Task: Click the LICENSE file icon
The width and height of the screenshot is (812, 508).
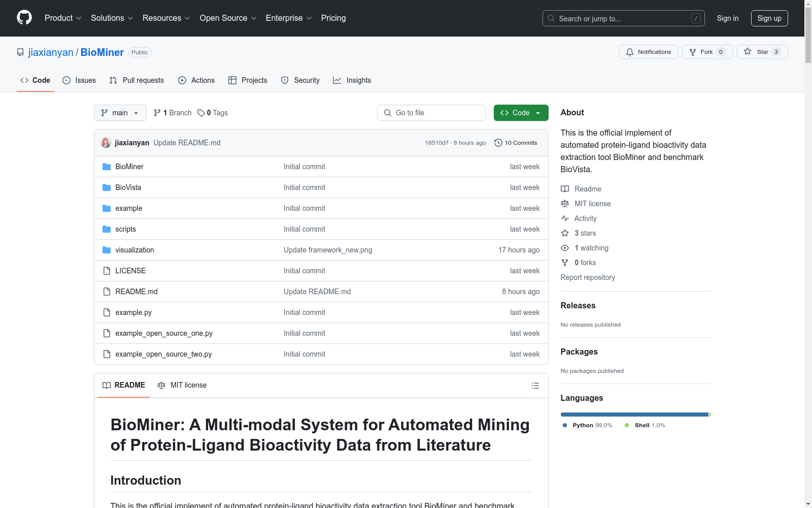Action: click(x=107, y=271)
